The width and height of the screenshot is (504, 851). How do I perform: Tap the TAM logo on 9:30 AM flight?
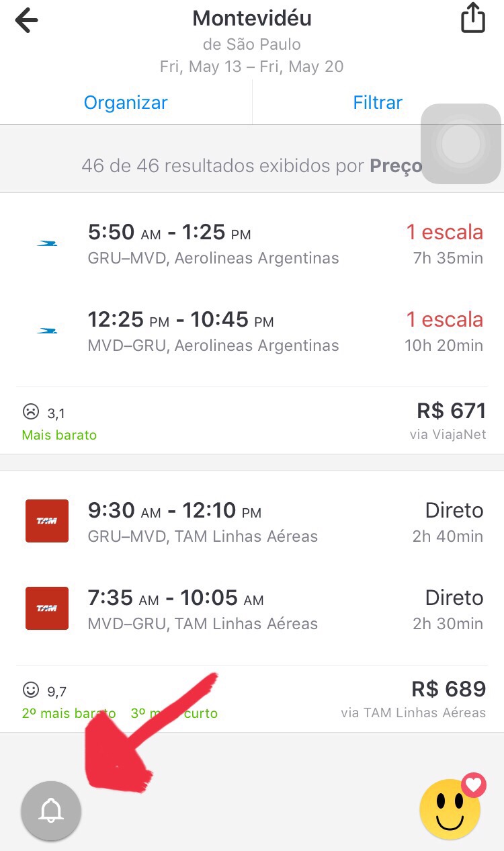[46, 521]
